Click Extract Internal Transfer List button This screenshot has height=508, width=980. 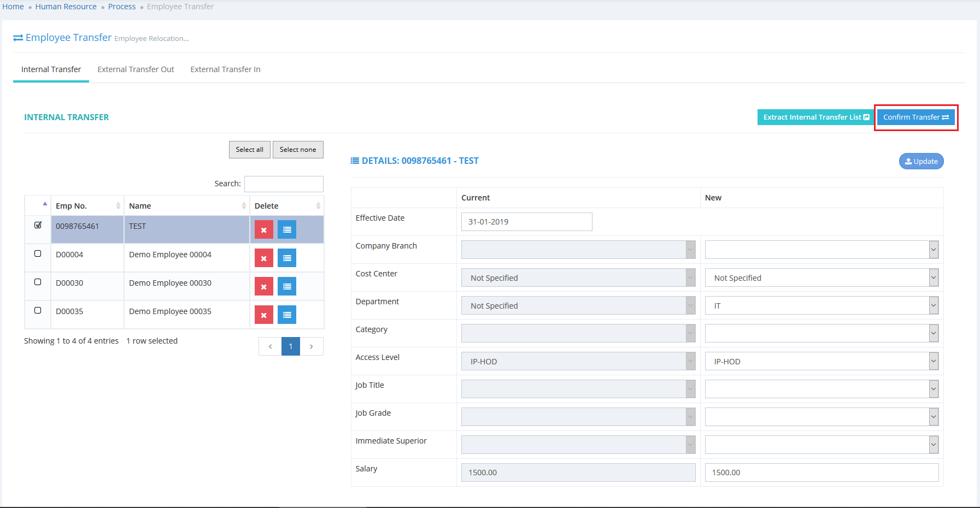[x=815, y=117]
